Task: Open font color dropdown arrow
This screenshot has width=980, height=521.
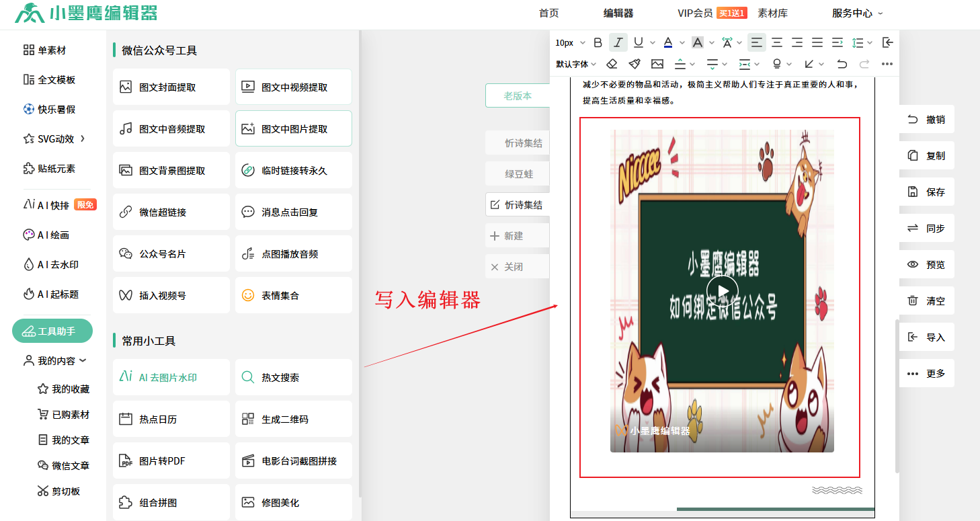Action: (682, 42)
